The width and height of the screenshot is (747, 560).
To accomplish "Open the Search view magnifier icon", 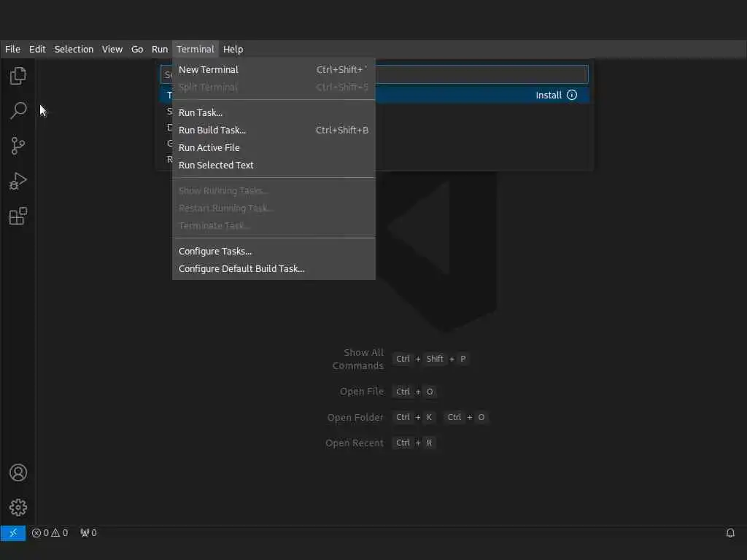I will [18, 111].
